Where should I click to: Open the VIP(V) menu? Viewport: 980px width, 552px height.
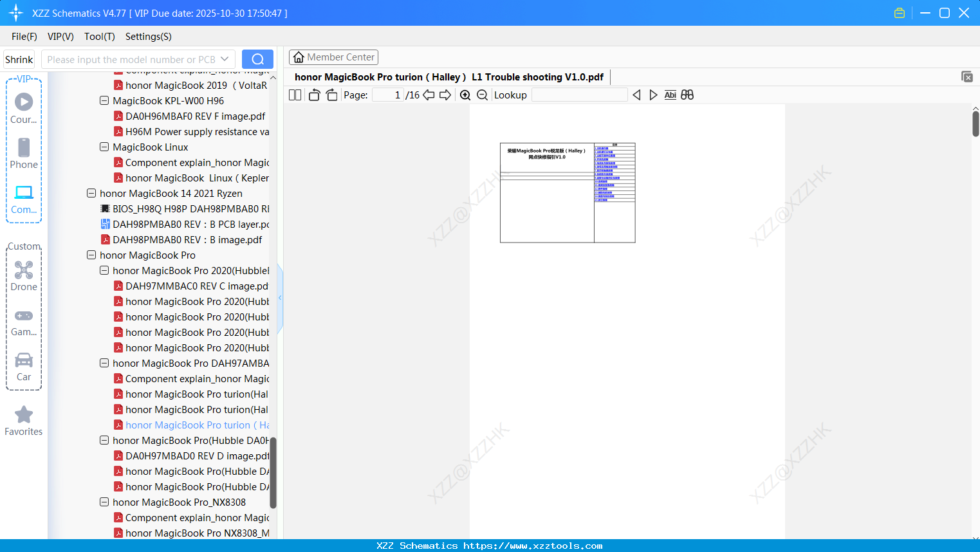point(60,37)
